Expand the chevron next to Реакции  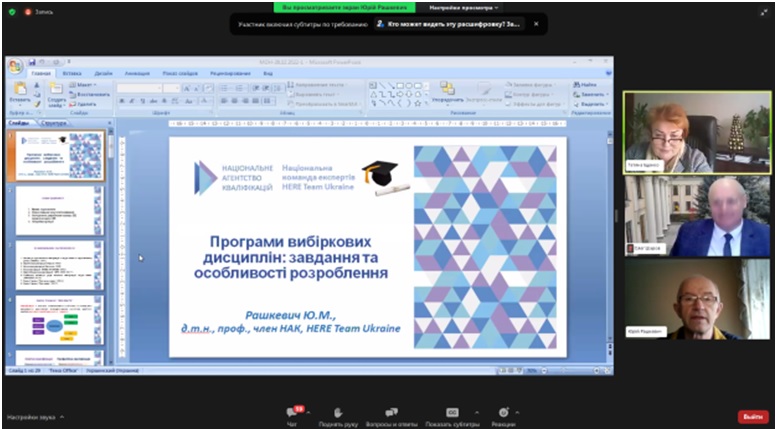point(517,413)
